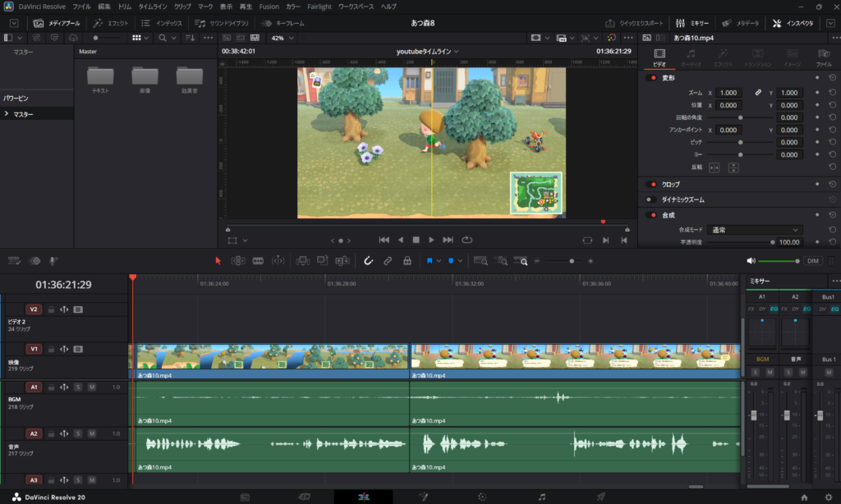Toggle timeline snapping magnet icon
The image size is (841, 504).
point(369,261)
